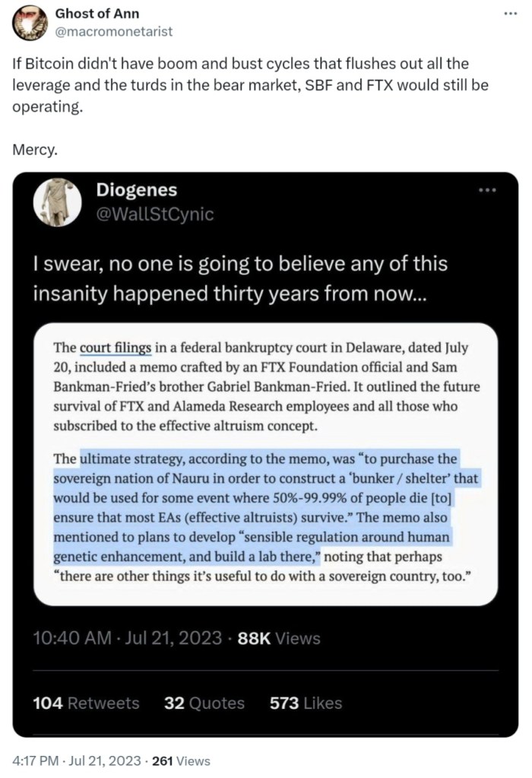Follow the "court filings" hyperlink
Image resolution: width=532 pixels, height=778 pixels.
pyautogui.click(x=115, y=348)
